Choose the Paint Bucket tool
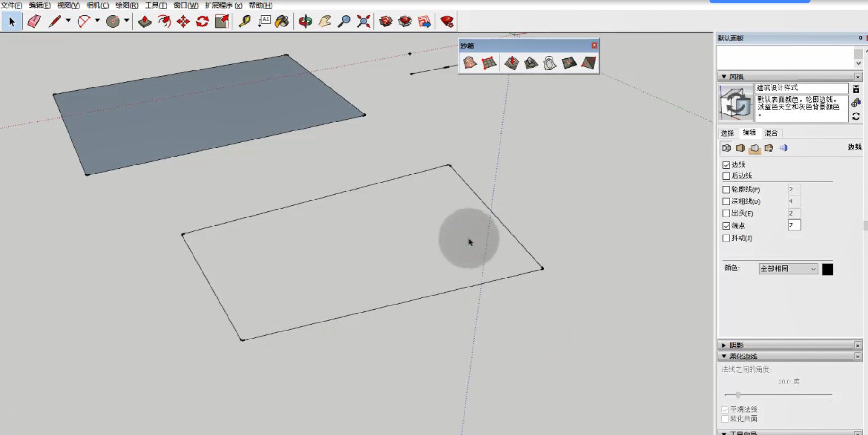This screenshot has width=868, height=435. pyautogui.click(x=282, y=21)
